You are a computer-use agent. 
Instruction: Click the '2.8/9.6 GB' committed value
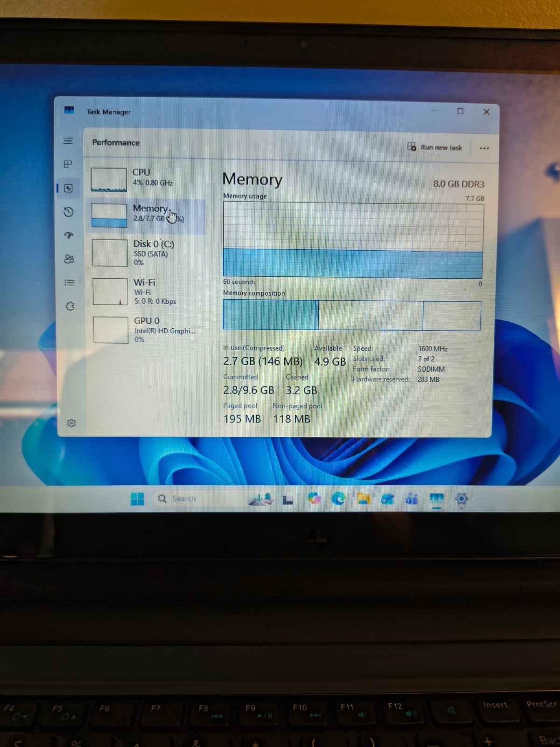(x=248, y=390)
